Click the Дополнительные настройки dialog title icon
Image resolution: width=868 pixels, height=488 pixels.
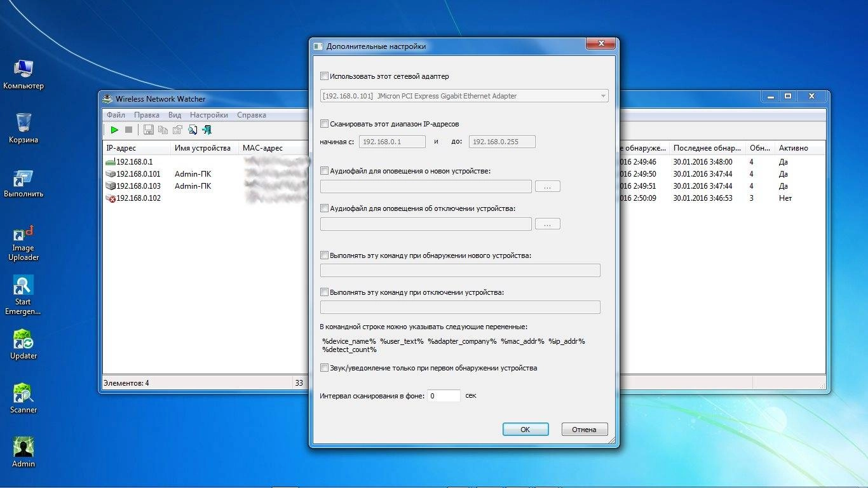click(318, 46)
